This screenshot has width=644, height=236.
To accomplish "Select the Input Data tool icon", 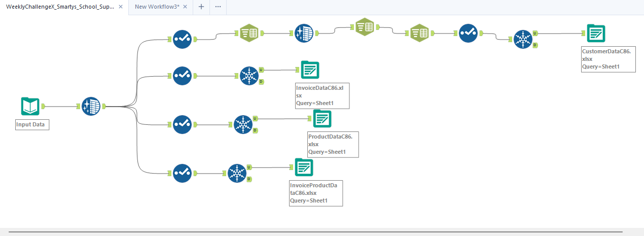I will coord(30,107).
